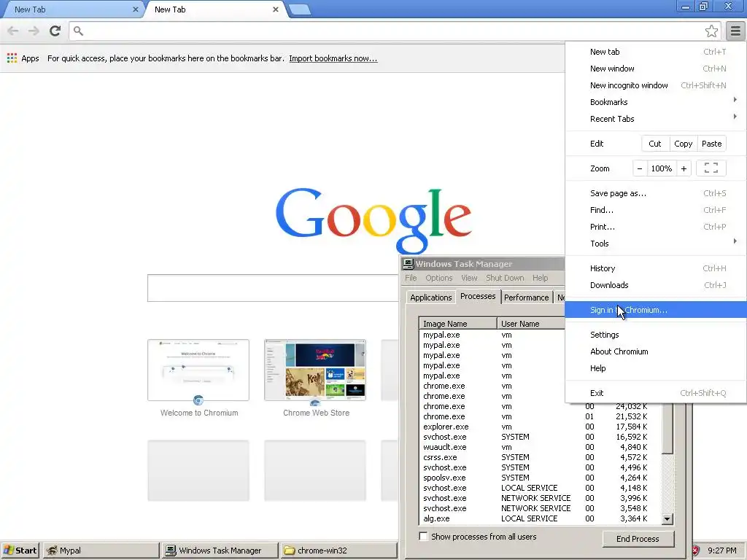Open Task Manager View menu
Viewport: 747px width, 560px height.
click(469, 278)
